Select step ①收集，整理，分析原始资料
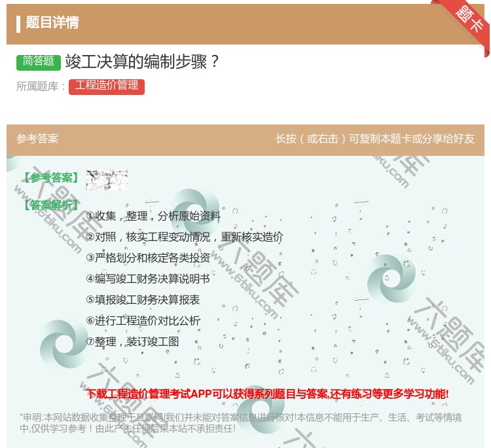Screen dimensions: 491x448 [153, 216]
